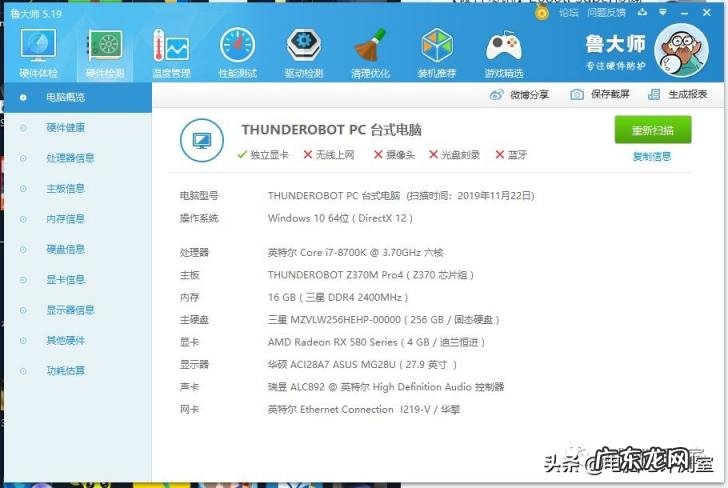This screenshot has height=488, width=728.
Task: Click the 16 GB DDR4 2400MHz memory value
Action: [338, 297]
